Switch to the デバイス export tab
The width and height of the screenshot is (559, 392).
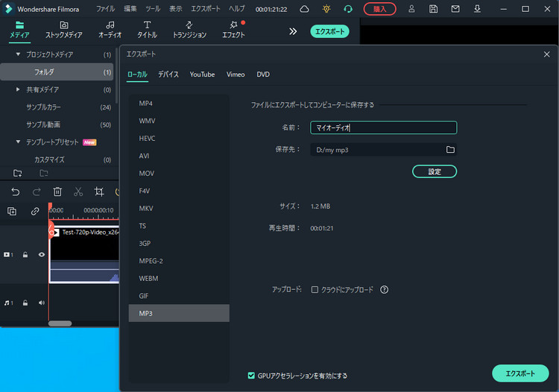168,75
